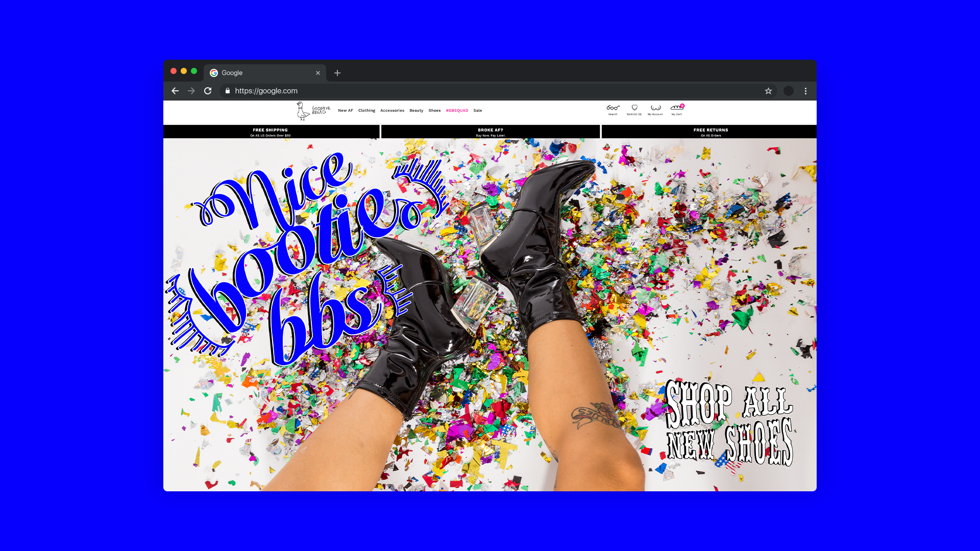
Task: Go to the #GBSQUAD link
Action: pos(457,110)
